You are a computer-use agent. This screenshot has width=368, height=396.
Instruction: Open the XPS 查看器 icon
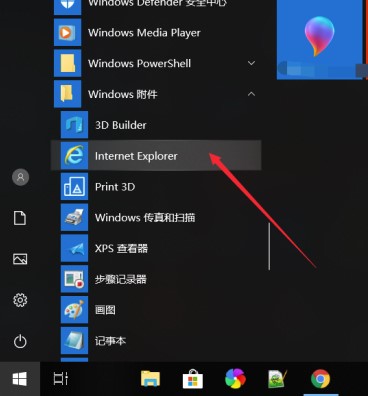click(x=74, y=248)
